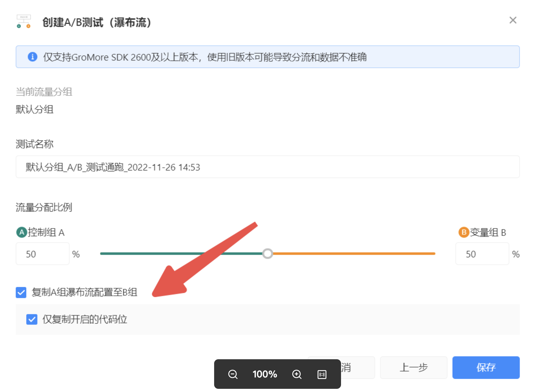
Task: Click the 保存 save button
Action: pos(486,367)
